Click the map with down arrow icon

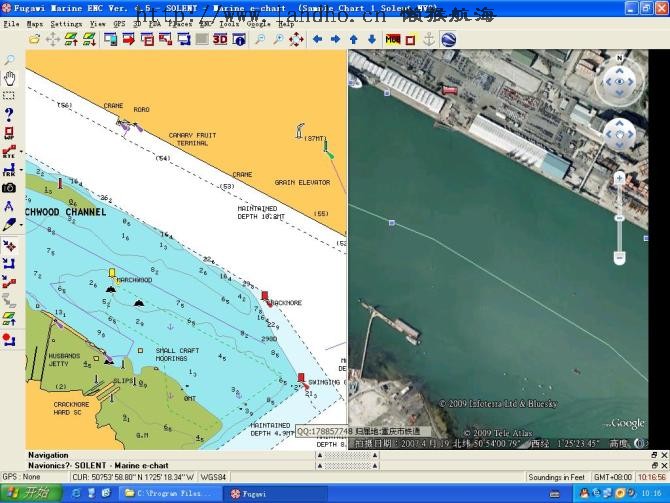tap(89, 40)
